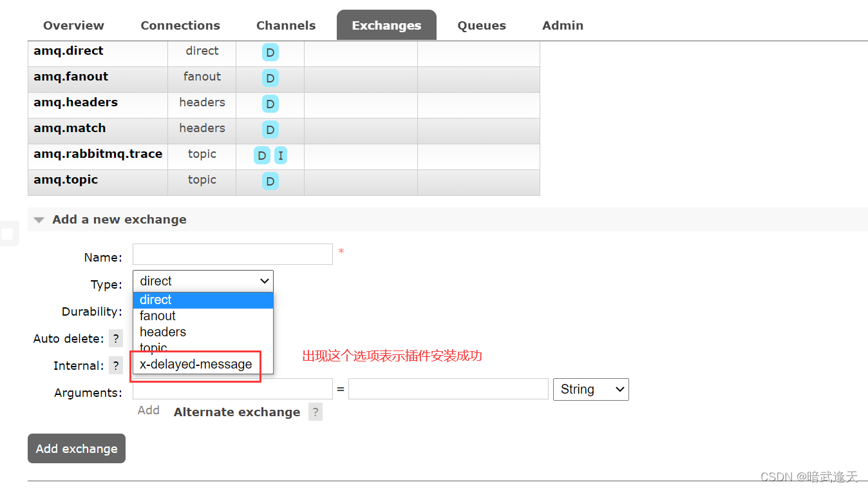Viewport: 868px width, 489px height.
Task: Click the D durability icon beside amq.direct
Action: pos(270,52)
